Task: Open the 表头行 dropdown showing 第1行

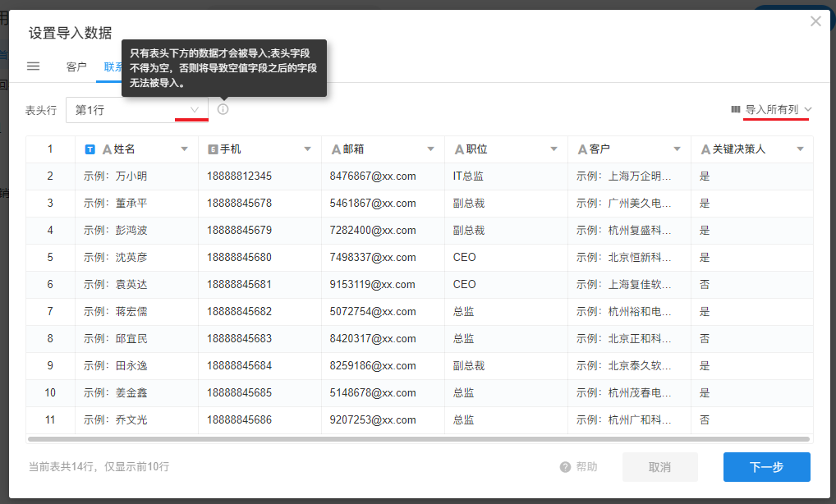Action: click(x=136, y=109)
